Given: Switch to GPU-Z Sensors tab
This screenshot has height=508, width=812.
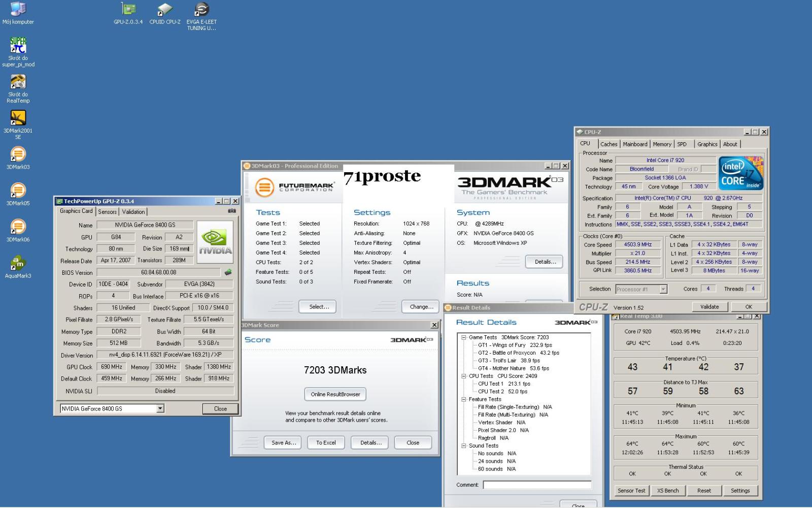Looking at the screenshot, I should (107, 212).
